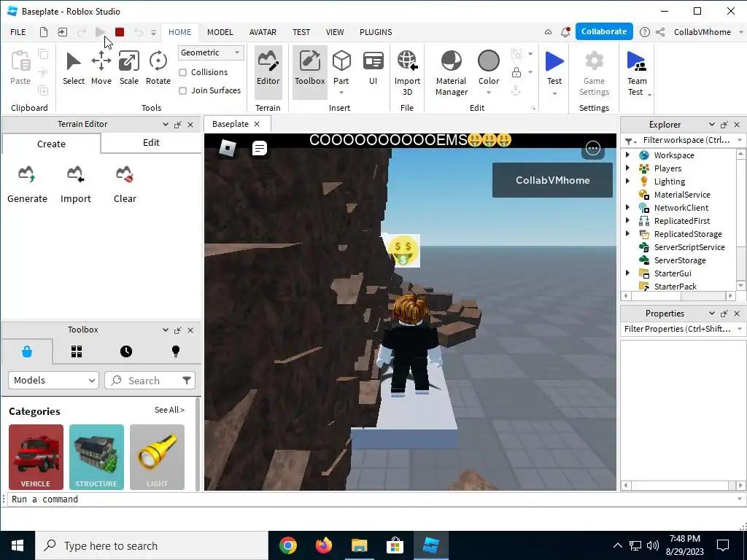The image size is (747, 560).
Task: Open the viewport three-dots menu
Action: pos(592,149)
